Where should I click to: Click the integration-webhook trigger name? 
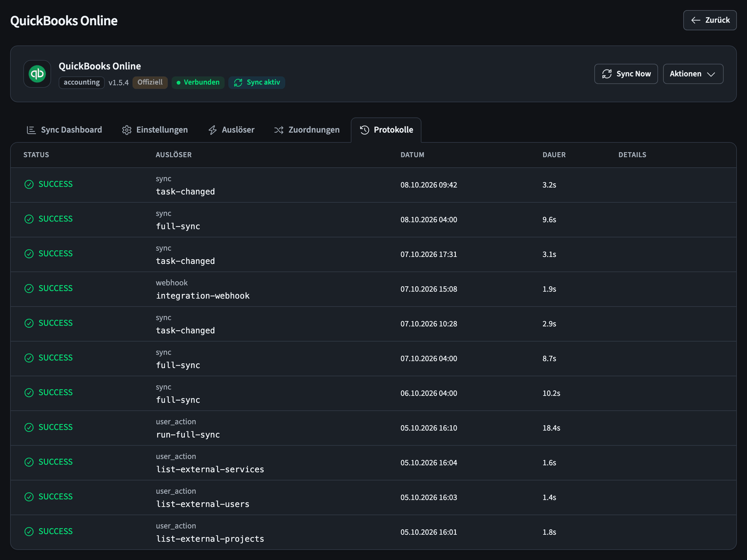(x=203, y=296)
